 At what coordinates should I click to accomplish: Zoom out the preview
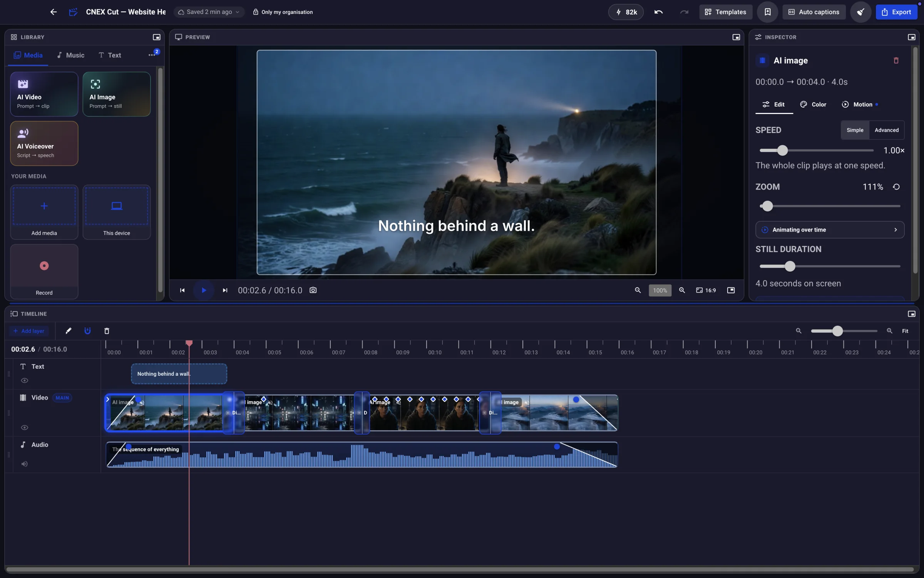pyautogui.click(x=638, y=290)
